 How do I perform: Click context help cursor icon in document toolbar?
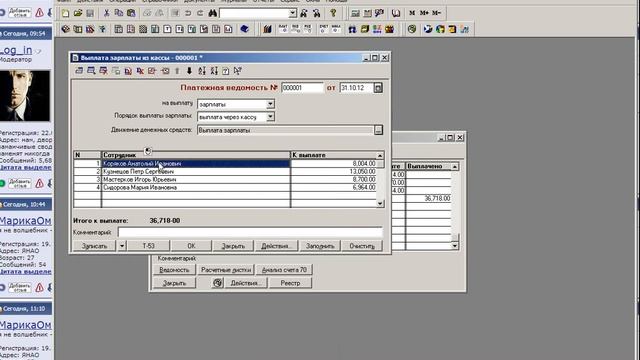238,71
